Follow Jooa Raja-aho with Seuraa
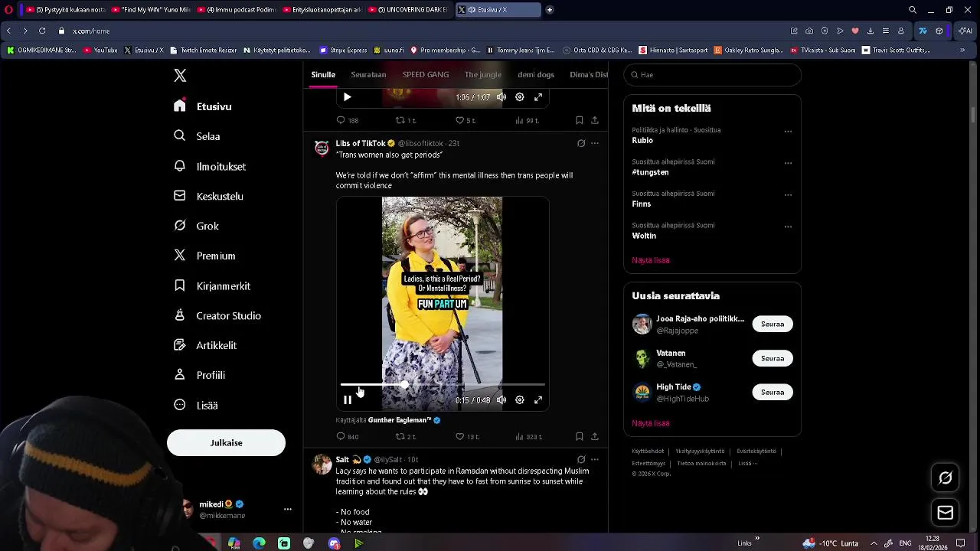The image size is (980, 551). [x=773, y=324]
